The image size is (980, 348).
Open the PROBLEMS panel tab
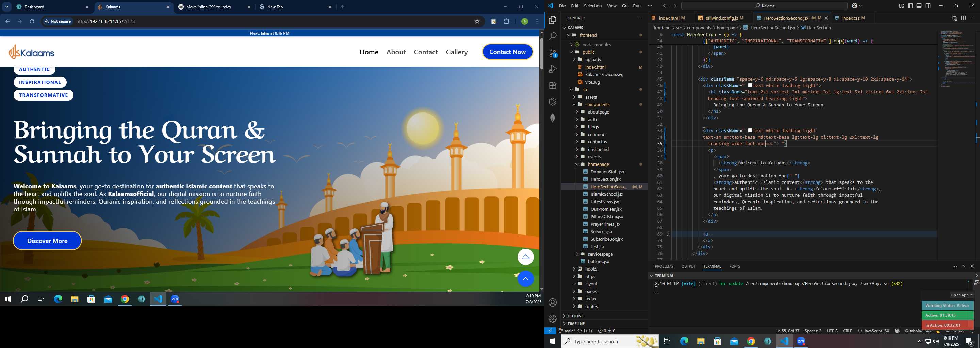click(x=664, y=267)
